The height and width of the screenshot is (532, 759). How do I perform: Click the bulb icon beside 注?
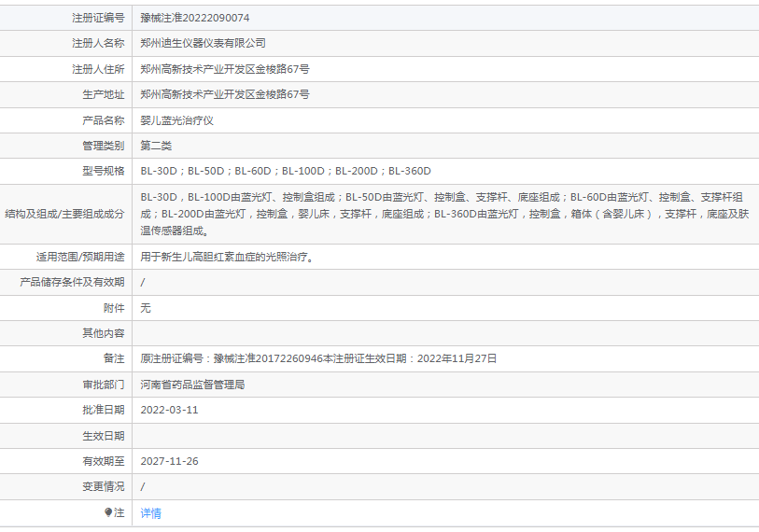(108, 512)
